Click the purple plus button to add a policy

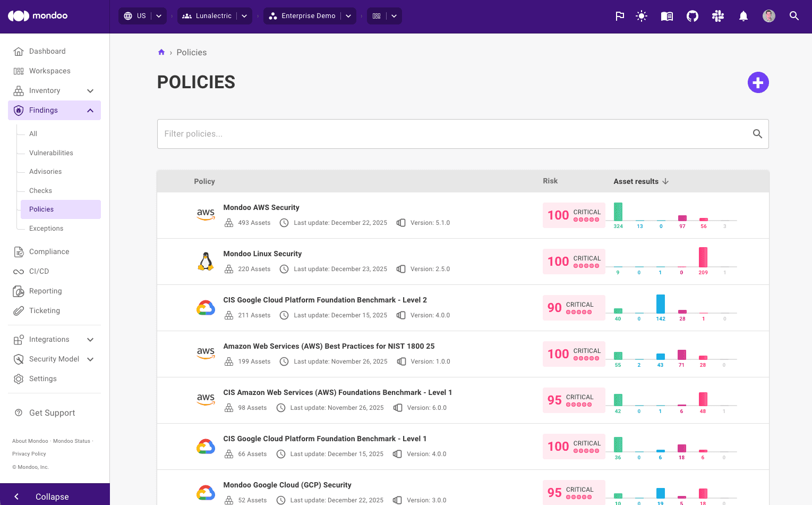[x=758, y=82]
